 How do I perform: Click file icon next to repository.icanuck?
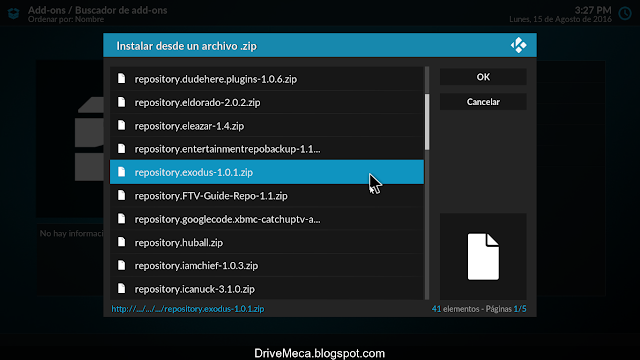121,288
